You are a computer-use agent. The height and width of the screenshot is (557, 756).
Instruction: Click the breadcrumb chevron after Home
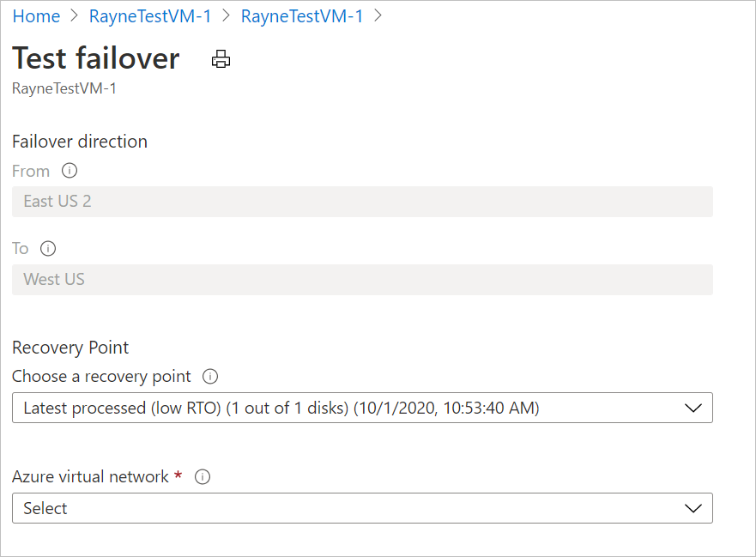point(73,15)
